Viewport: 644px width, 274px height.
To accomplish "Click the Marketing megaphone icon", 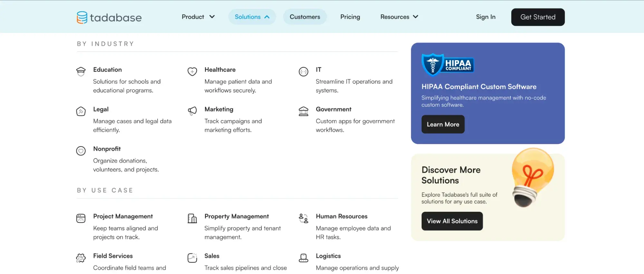I will point(192,111).
